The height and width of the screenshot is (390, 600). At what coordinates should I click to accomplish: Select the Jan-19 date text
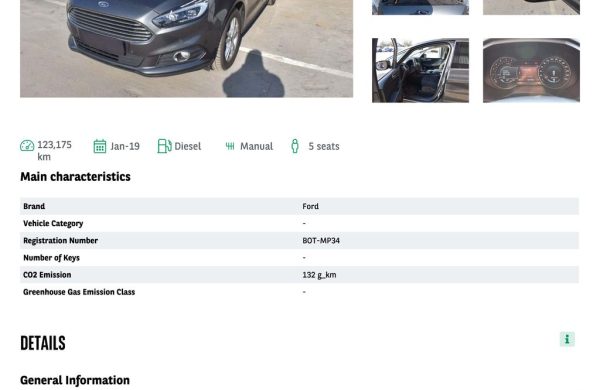coord(125,146)
